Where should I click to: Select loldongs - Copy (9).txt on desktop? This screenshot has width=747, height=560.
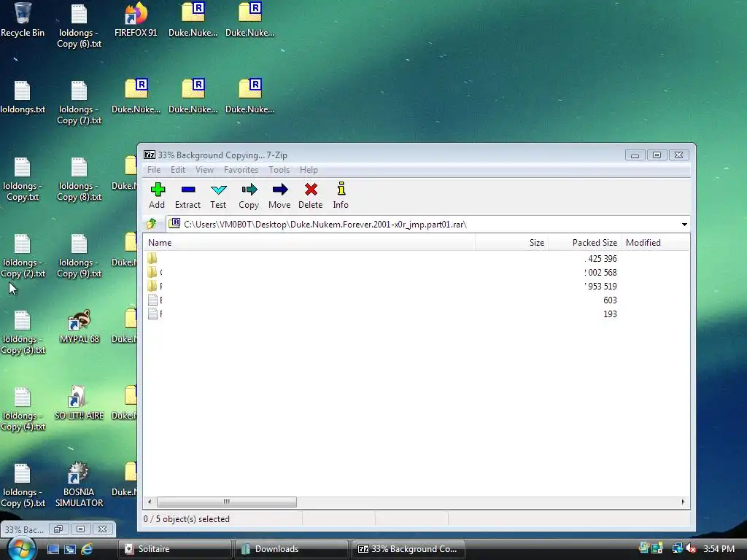click(x=79, y=256)
